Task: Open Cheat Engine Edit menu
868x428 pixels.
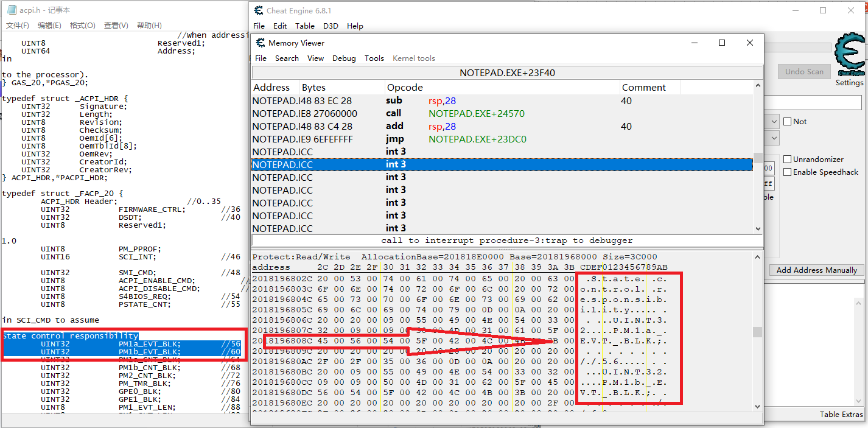Action: [x=280, y=26]
